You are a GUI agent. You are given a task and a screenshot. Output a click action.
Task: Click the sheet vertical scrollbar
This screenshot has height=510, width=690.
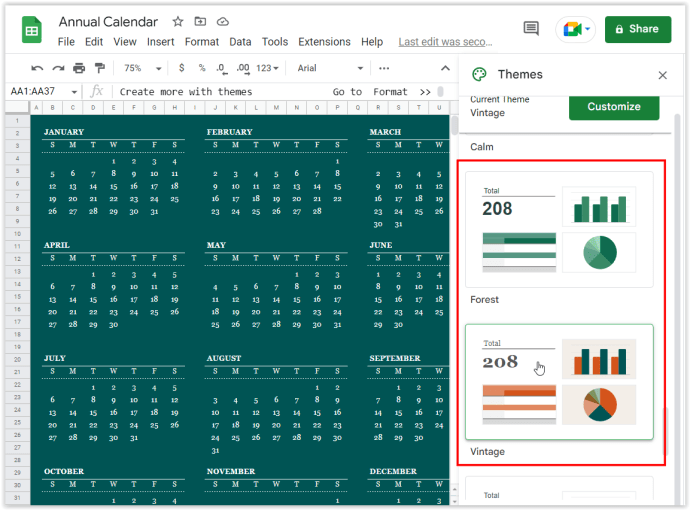(x=455, y=125)
